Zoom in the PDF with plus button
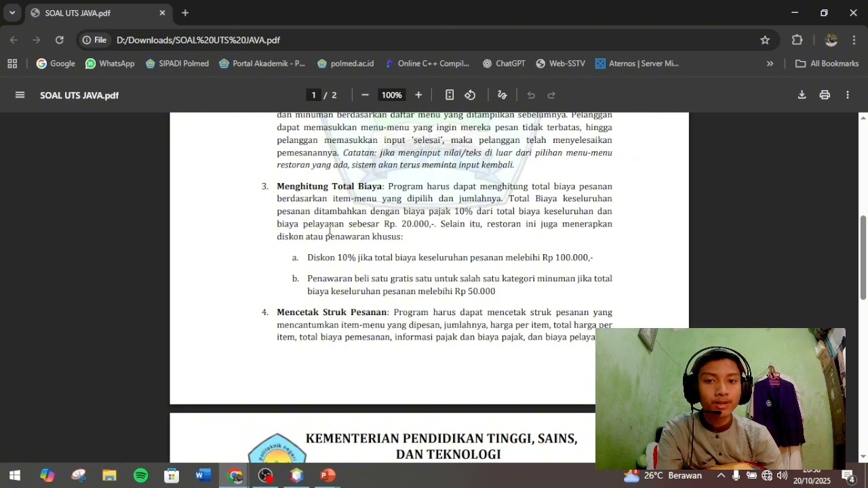 418,95
